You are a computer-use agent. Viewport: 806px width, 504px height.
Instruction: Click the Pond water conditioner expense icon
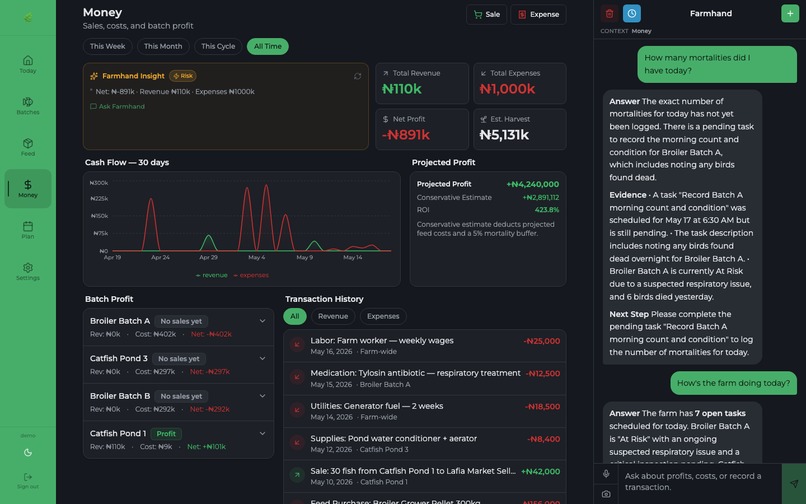coord(297,443)
